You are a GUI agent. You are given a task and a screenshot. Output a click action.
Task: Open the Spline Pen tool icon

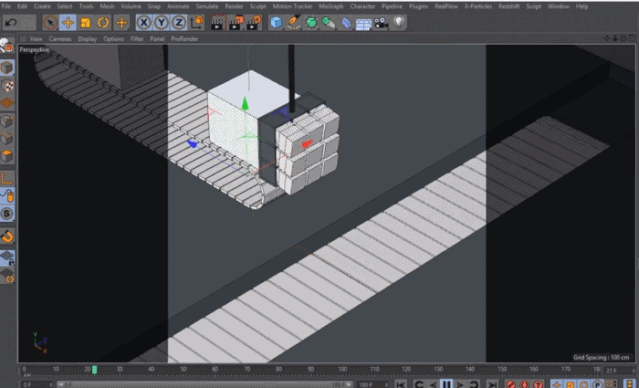tap(293, 22)
